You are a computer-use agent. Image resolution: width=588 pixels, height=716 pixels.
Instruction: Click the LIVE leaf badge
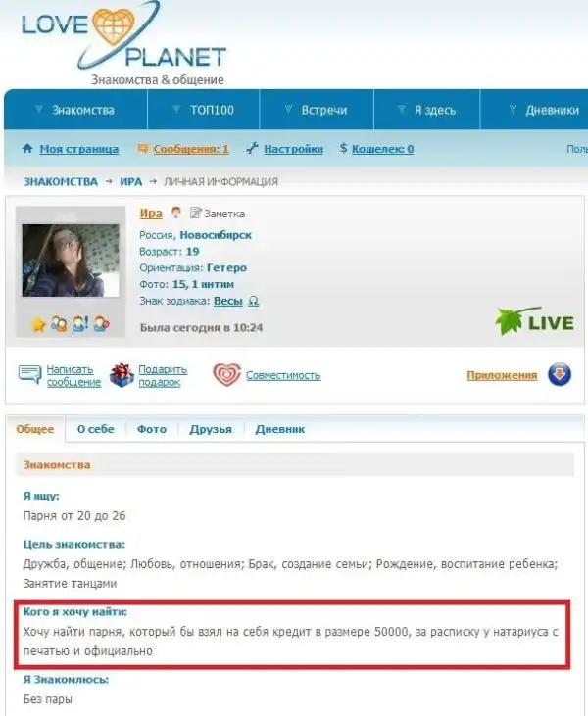coord(534,321)
